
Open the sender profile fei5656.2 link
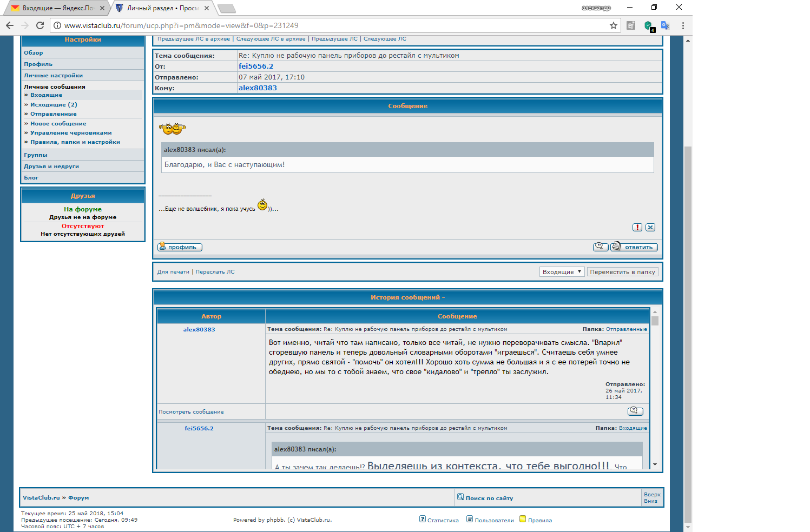tap(256, 66)
